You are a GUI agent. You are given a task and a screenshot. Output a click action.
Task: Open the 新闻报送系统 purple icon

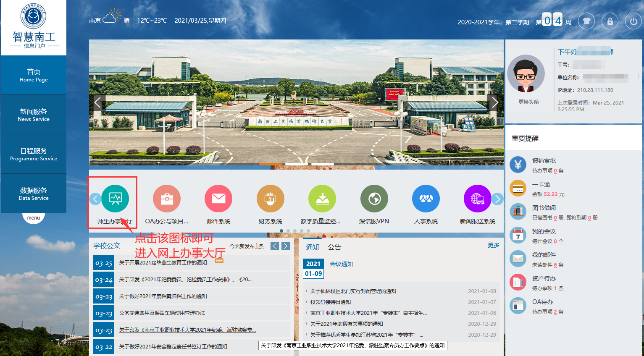(477, 199)
